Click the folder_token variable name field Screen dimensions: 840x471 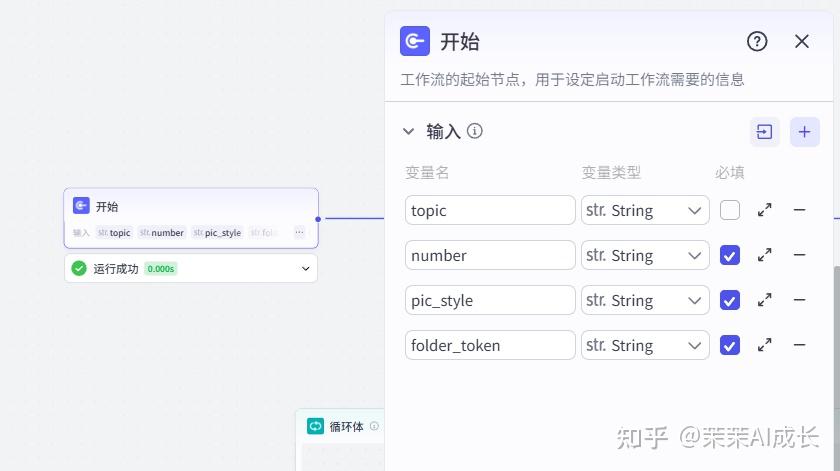click(490, 345)
